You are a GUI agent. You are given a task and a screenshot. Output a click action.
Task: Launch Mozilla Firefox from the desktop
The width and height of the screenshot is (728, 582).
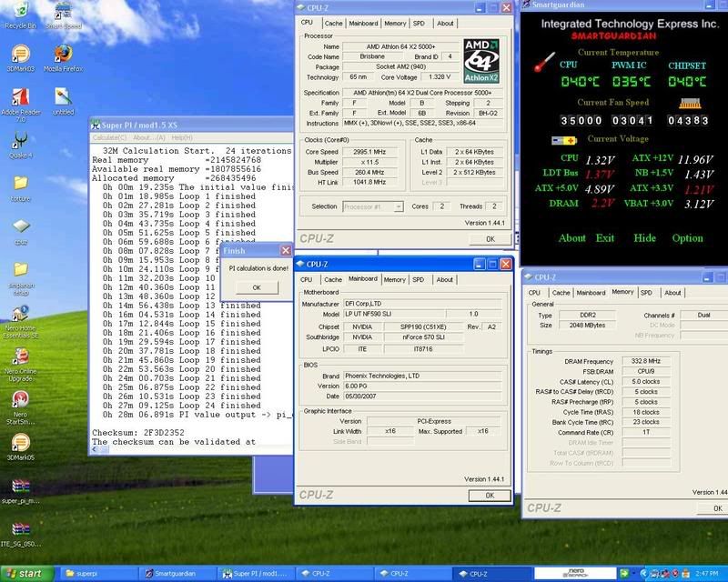[x=64, y=53]
